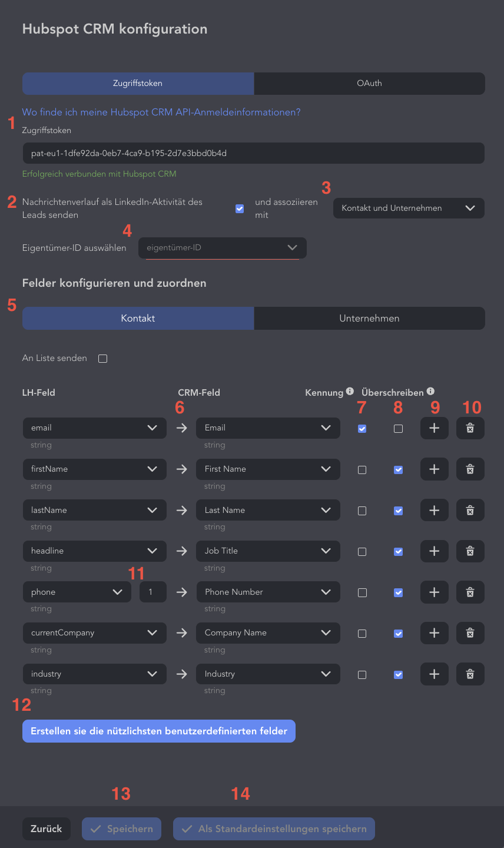Click the Überschreiben info icon
This screenshot has height=848, width=504.
[430, 392]
